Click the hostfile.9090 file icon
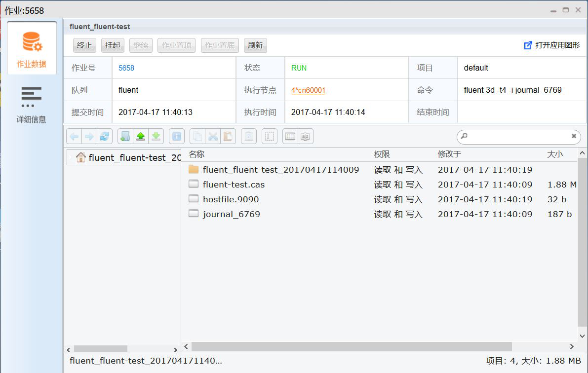588x373 pixels. pos(194,199)
